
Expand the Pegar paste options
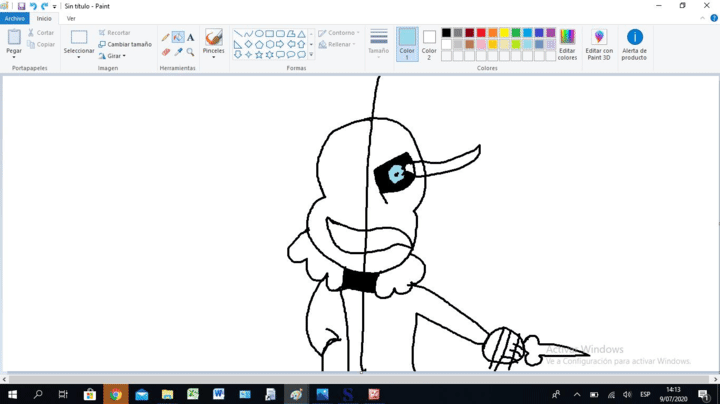(x=14, y=57)
